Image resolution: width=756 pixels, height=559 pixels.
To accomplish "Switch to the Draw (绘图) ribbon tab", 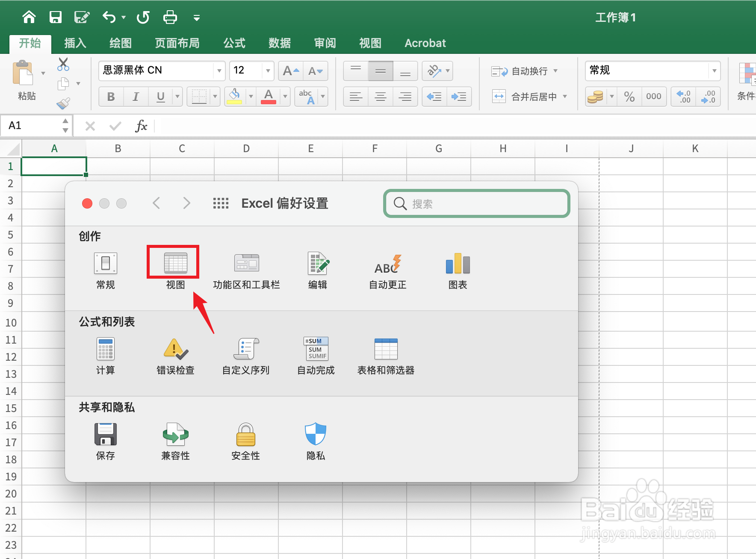I will (121, 43).
